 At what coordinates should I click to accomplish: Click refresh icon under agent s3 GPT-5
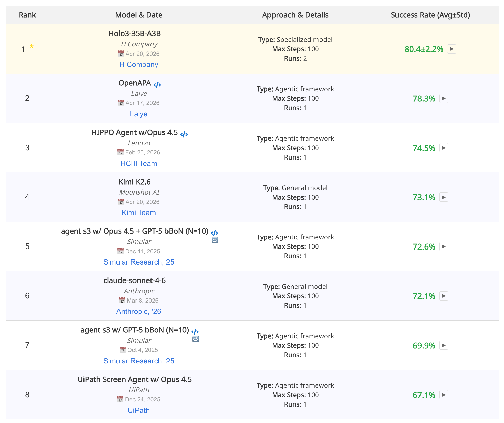tap(195, 339)
